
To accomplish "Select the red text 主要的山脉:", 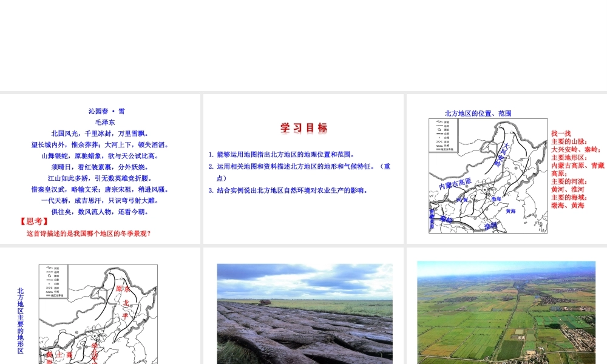I will pos(569,141).
